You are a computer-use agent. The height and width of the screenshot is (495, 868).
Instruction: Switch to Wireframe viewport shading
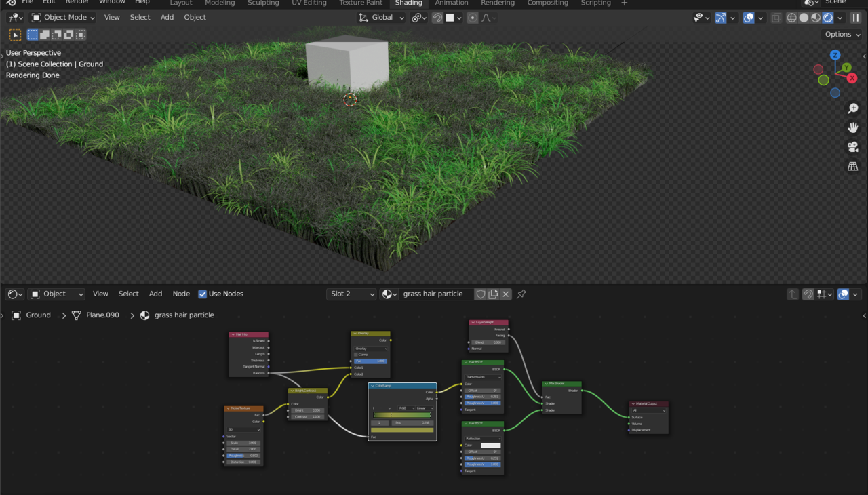pos(791,18)
